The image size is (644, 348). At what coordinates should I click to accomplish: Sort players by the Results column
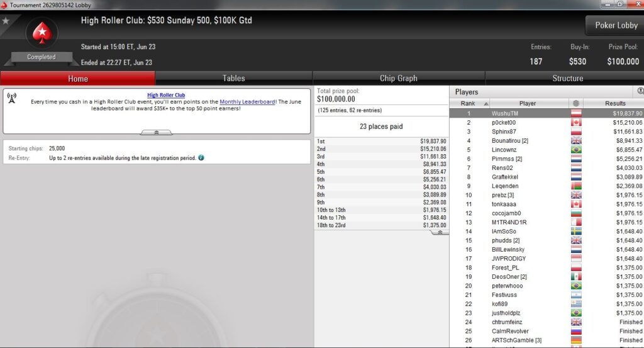click(x=614, y=104)
